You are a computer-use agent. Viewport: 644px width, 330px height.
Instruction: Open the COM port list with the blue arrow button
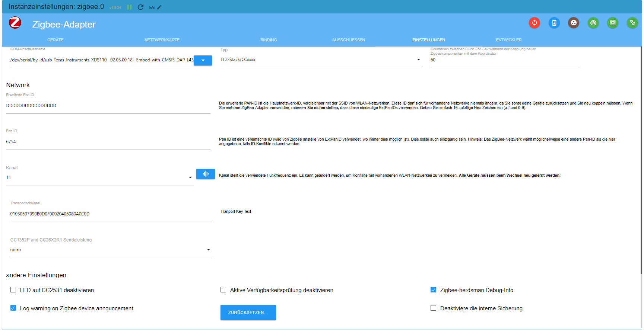[203, 60]
